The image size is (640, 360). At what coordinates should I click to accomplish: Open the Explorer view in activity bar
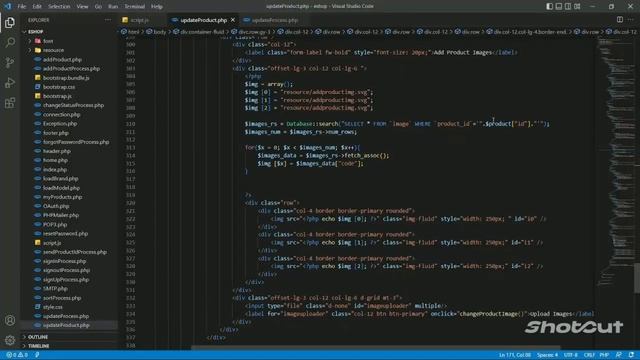coord(10,22)
